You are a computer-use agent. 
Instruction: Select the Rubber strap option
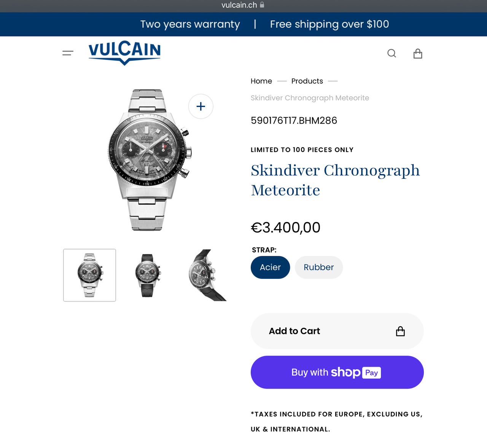point(319,267)
